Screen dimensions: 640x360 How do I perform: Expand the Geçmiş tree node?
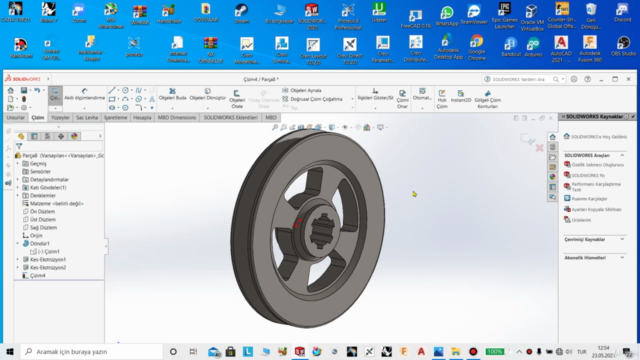coord(18,164)
